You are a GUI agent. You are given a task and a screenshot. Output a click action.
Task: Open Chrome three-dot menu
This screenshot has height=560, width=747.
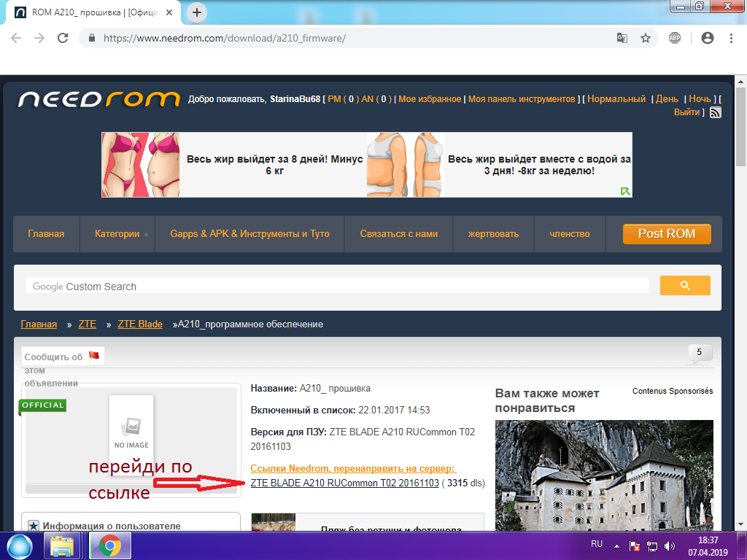(x=731, y=38)
